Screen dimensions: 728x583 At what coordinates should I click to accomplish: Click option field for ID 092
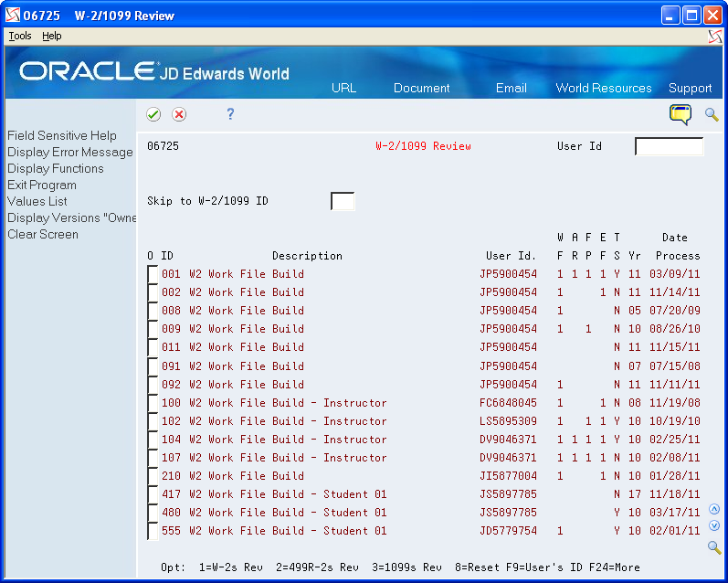pyautogui.click(x=153, y=385)
